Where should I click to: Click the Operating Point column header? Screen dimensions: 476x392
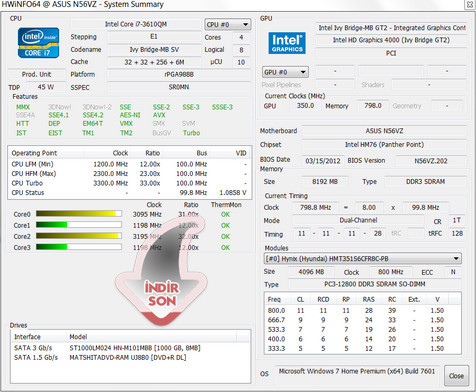tap(46, 153)
